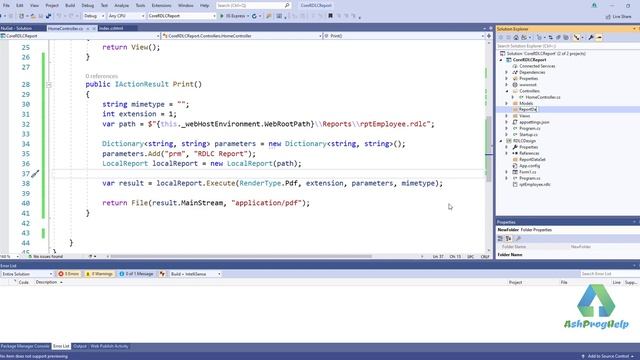This screenshot has width=640, height=360.
Task: Click the Search Error List field
Action: pos(609,274)
